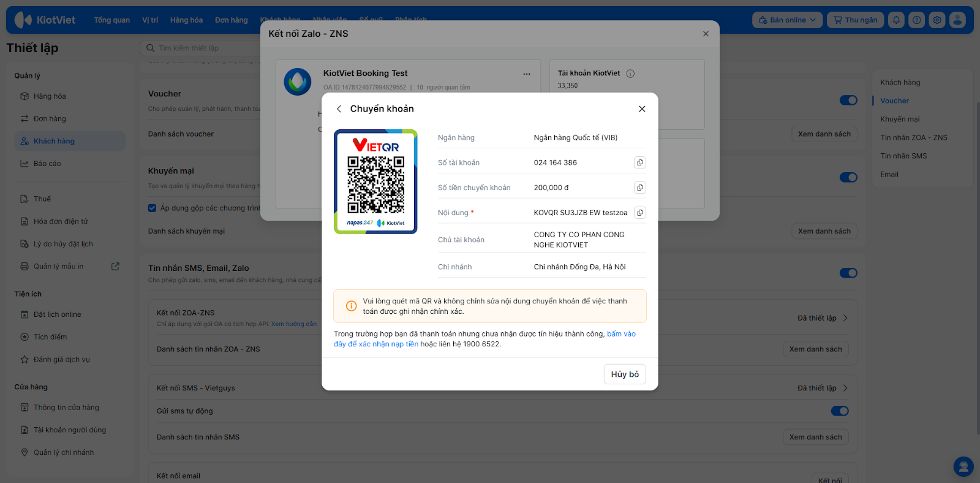Open the support chat bubble icon
This screenshot has width=980, height=483.
pos(963,467)
